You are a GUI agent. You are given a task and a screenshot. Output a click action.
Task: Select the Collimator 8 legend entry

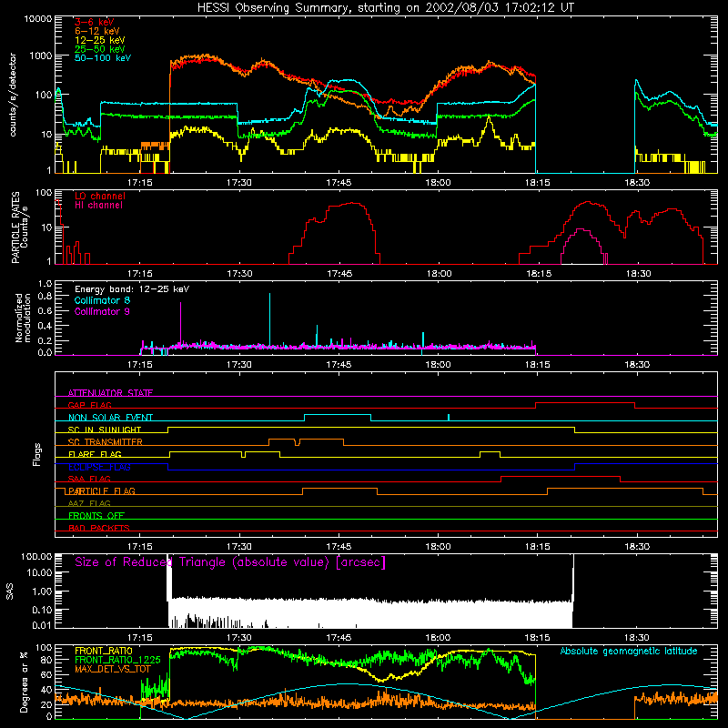pyautogui.click(x=102, y=300)
